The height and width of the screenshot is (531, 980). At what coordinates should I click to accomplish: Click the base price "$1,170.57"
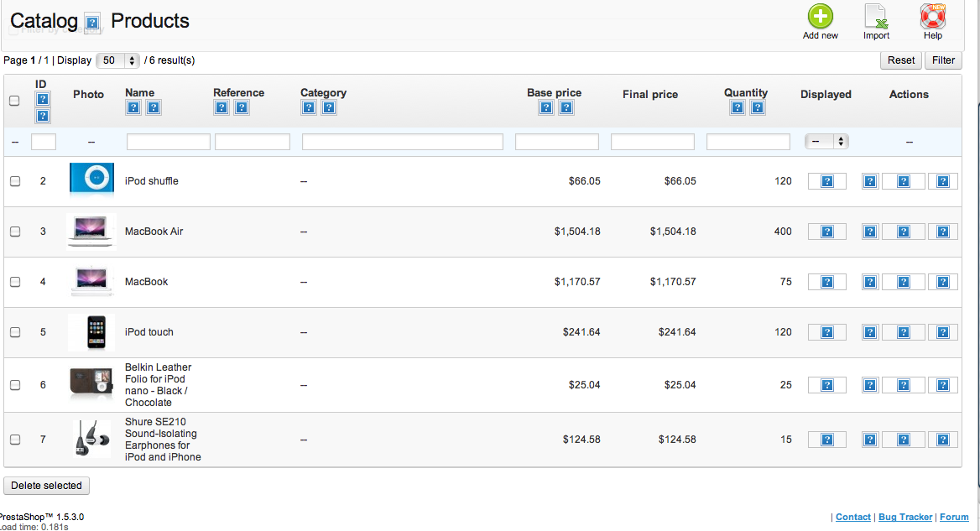[577, 282]
